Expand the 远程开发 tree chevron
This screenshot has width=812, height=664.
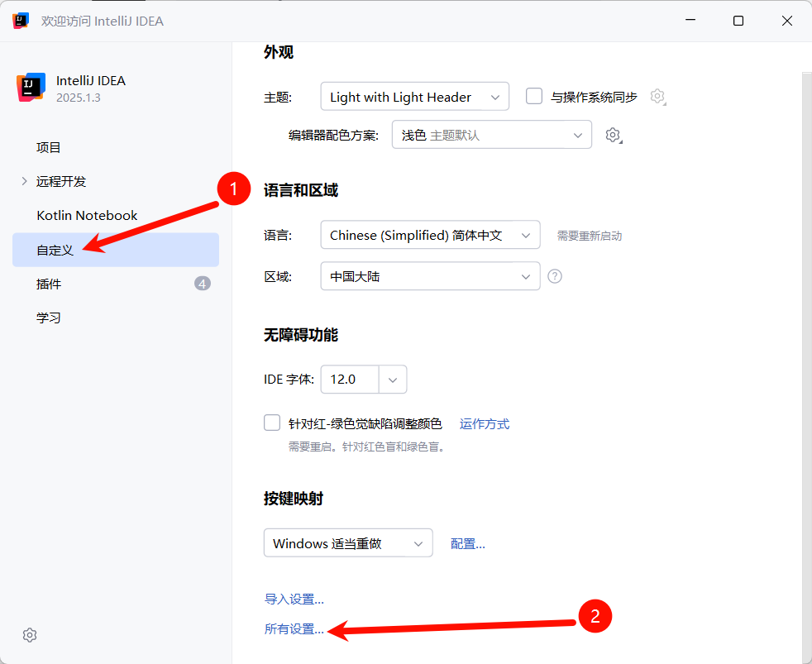pyautogui.click(x=24, y=181)
